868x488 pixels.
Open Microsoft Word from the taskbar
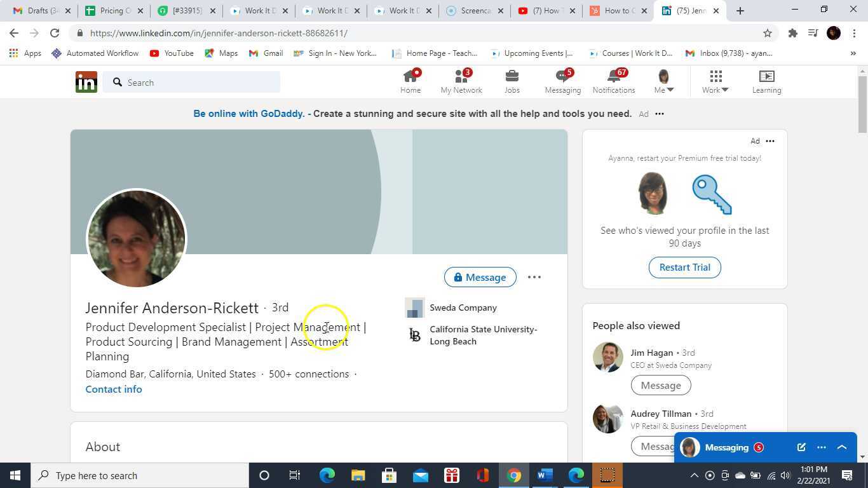click(x=544, y=475)
